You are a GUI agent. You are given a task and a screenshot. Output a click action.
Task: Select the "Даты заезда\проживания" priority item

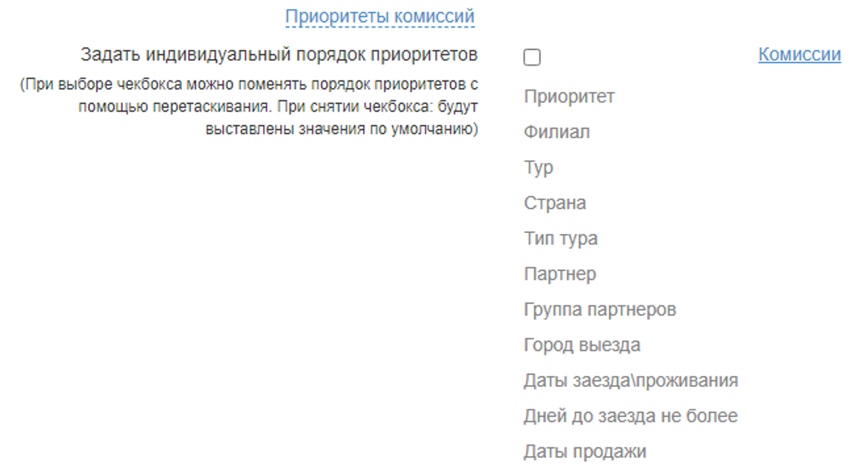(631, 381)
